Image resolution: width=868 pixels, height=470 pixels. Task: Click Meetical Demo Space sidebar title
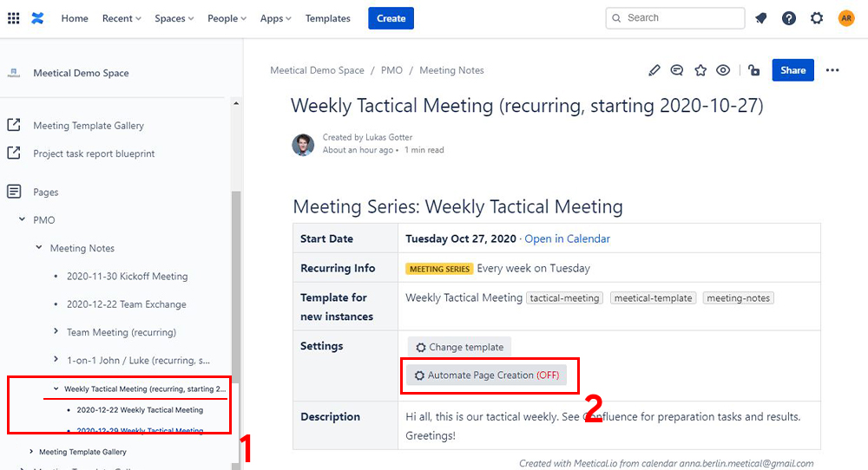81,73
